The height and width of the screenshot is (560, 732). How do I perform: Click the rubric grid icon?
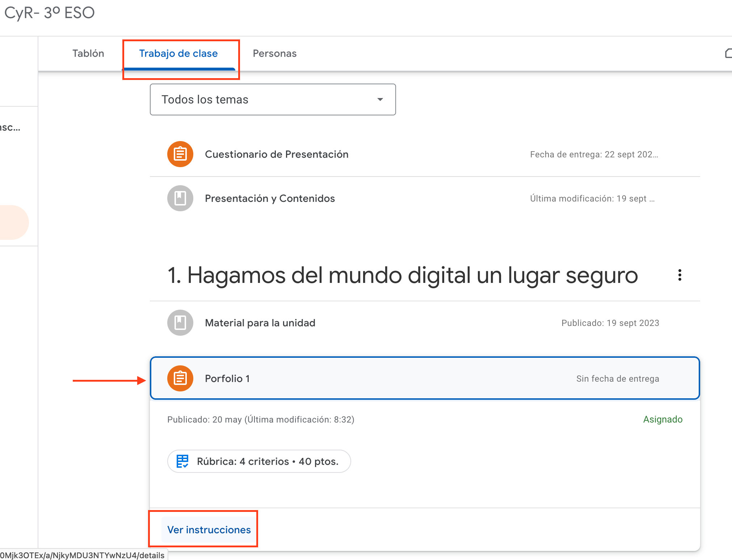coord(182,461)
